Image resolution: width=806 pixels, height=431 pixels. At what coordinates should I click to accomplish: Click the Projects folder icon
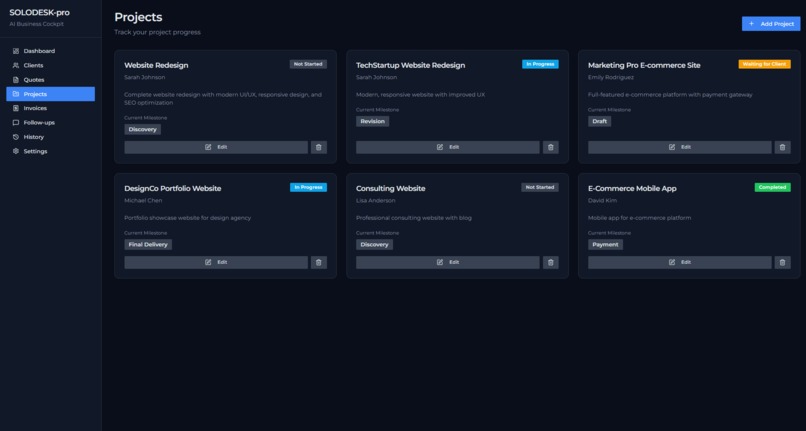click(15, 94)
